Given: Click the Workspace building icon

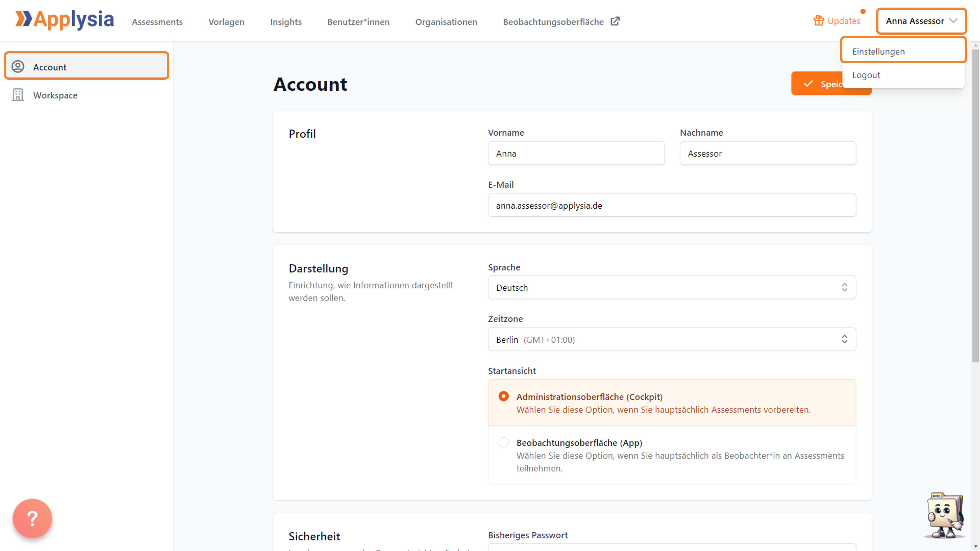Looking at the screenshot, I should click(x=18, y=95).
